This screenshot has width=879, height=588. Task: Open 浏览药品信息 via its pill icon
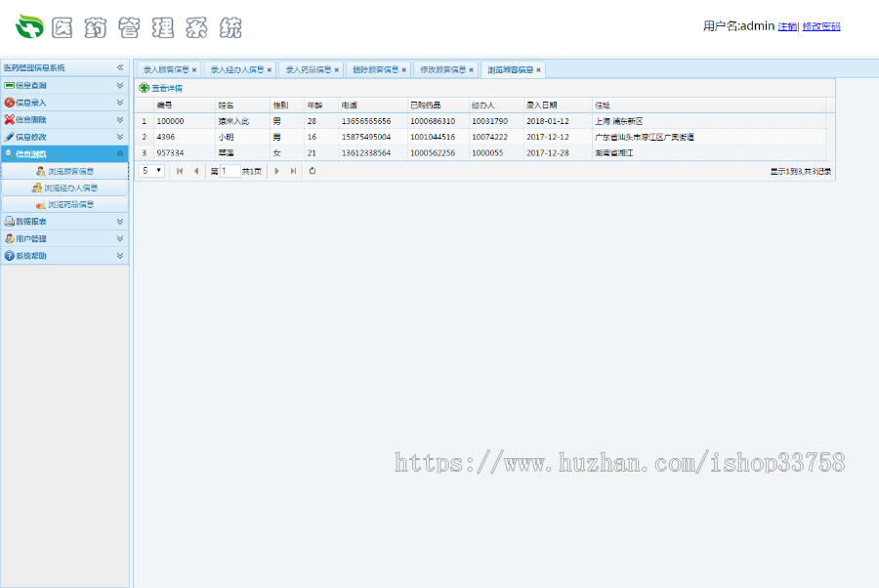tap(41, 203)
